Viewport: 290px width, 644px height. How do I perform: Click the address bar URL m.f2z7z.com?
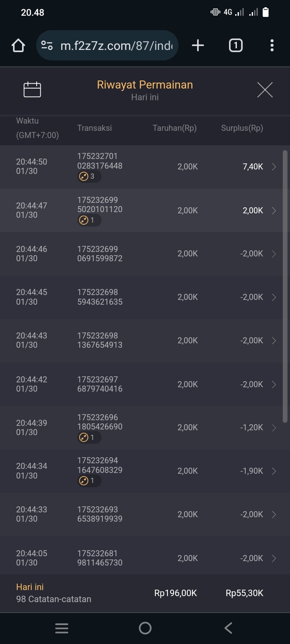116,45
